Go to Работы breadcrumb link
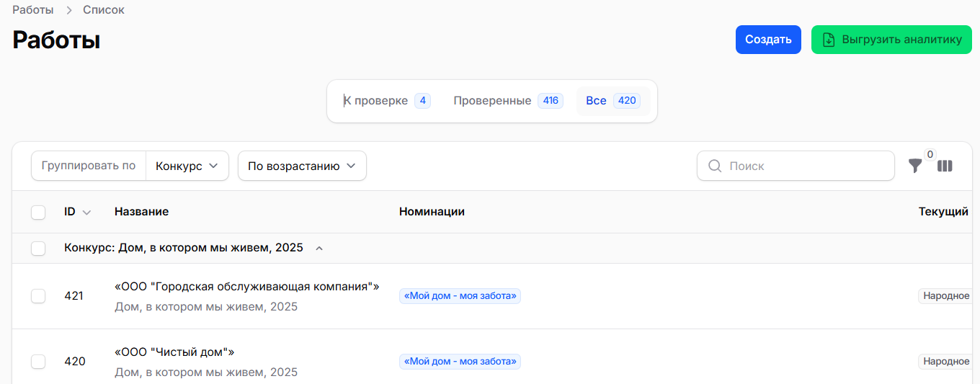 coord(32,10)
